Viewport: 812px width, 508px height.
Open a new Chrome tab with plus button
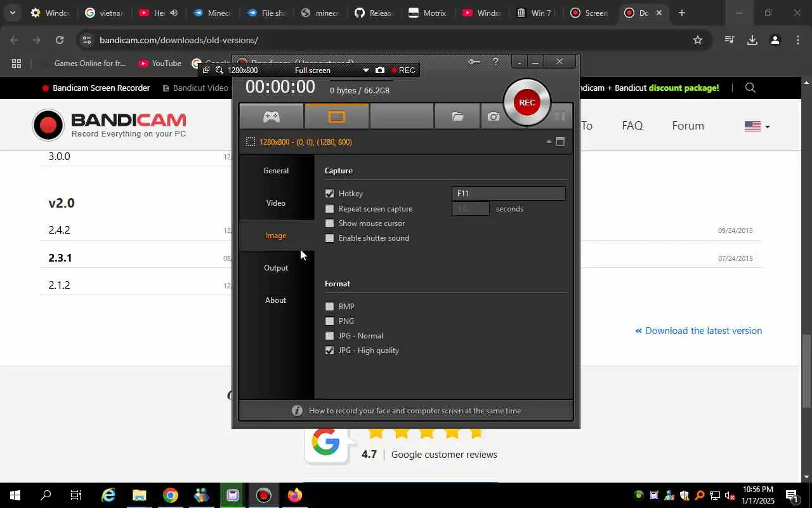pyautogui.click(x=681, y=13)
